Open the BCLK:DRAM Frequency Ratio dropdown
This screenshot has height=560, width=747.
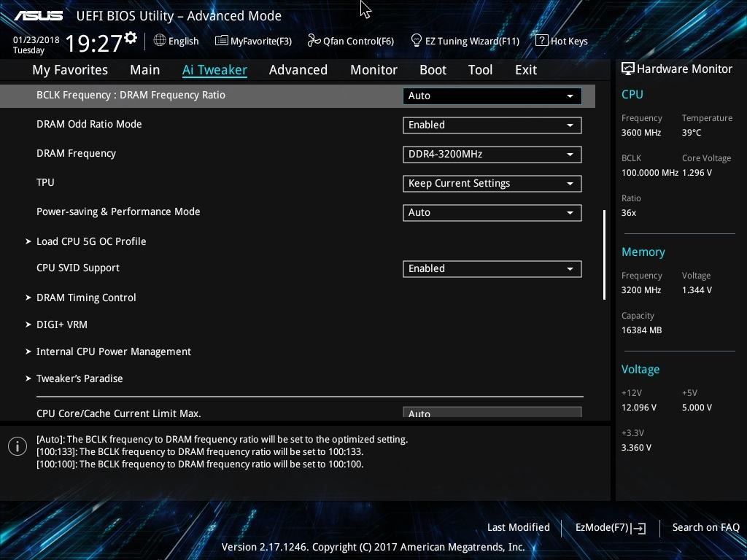pyautogui.click(x=492, y=96)
